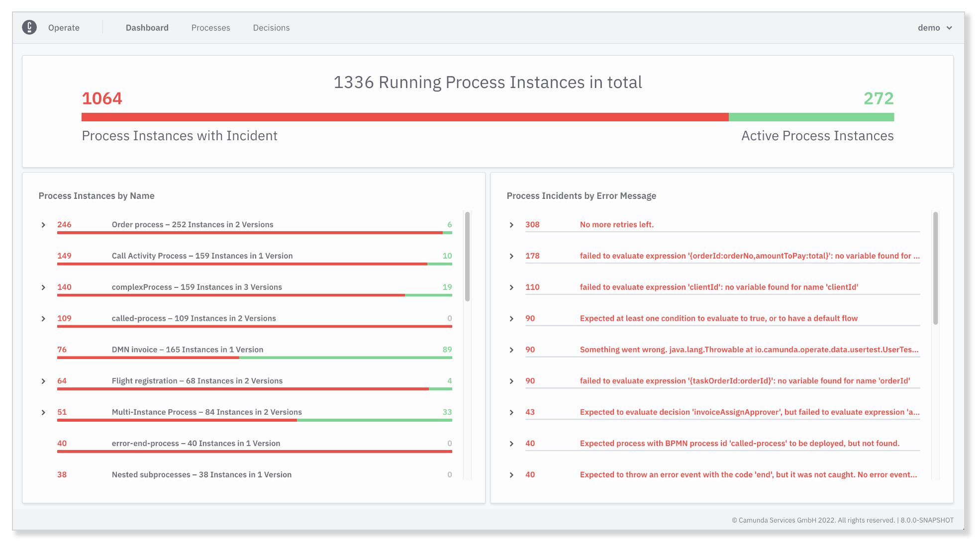
Task: Click the 272 active instances count
Action: 879,98
